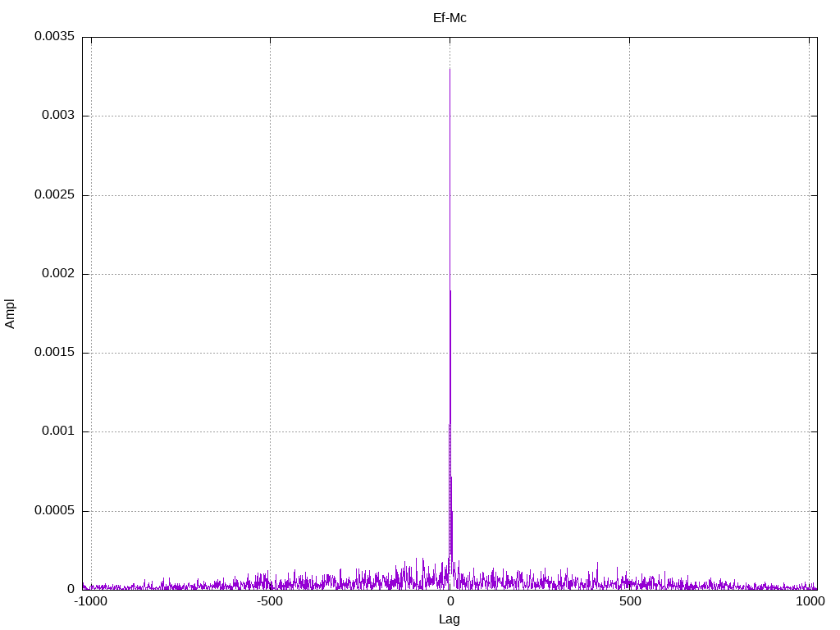
Task: Click the plot title 'Ef-Mc'
Action: [x=450, y=18]
